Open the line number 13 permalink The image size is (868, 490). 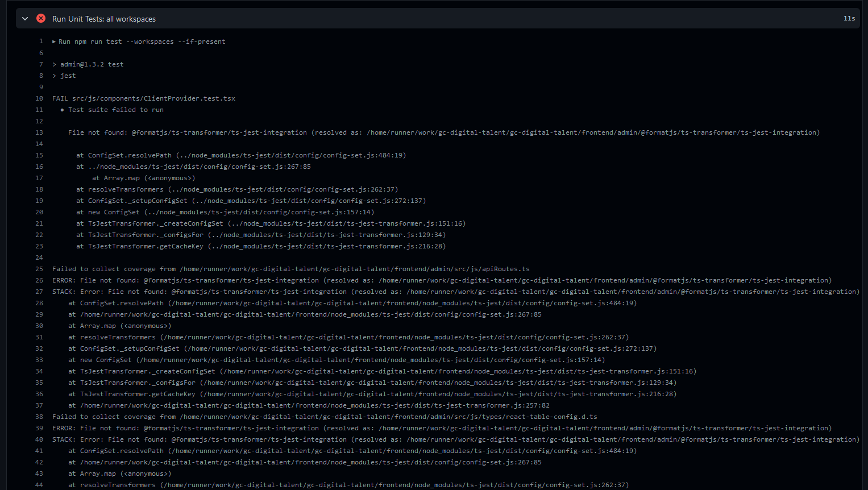tap(39, 132)
